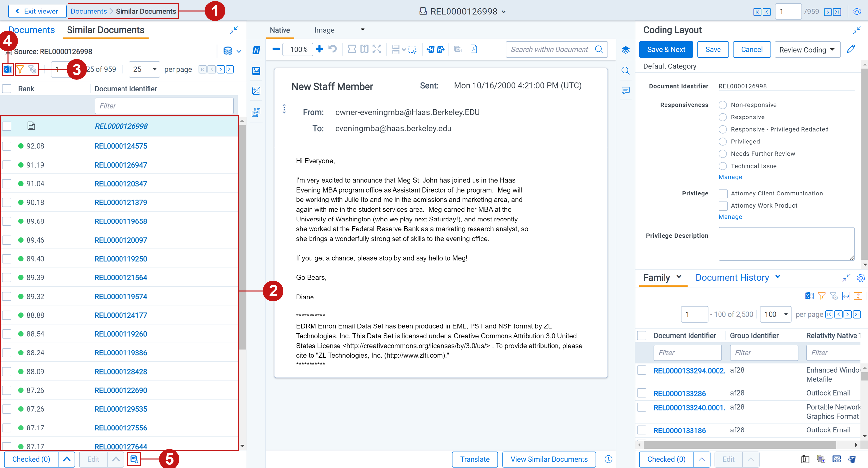Click the fit width icon
This screenshot has width=868, height=468.
point(351,49)
